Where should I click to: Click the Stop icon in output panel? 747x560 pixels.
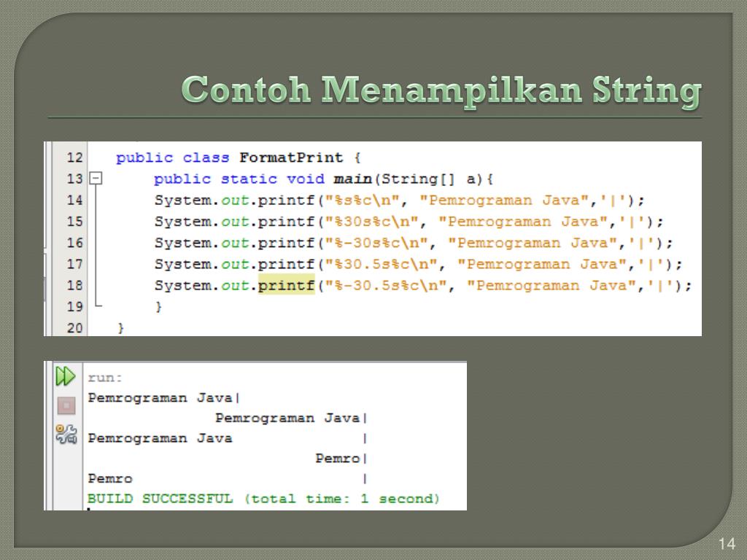click(66, 405)
